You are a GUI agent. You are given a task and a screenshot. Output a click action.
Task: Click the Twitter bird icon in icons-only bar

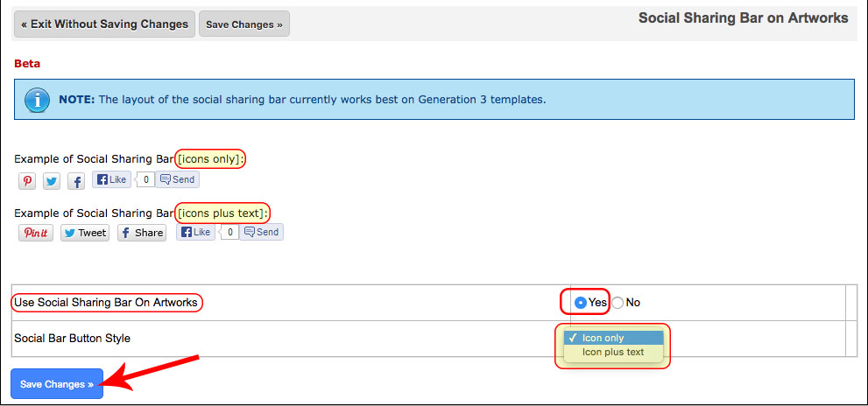coord(52,181)
